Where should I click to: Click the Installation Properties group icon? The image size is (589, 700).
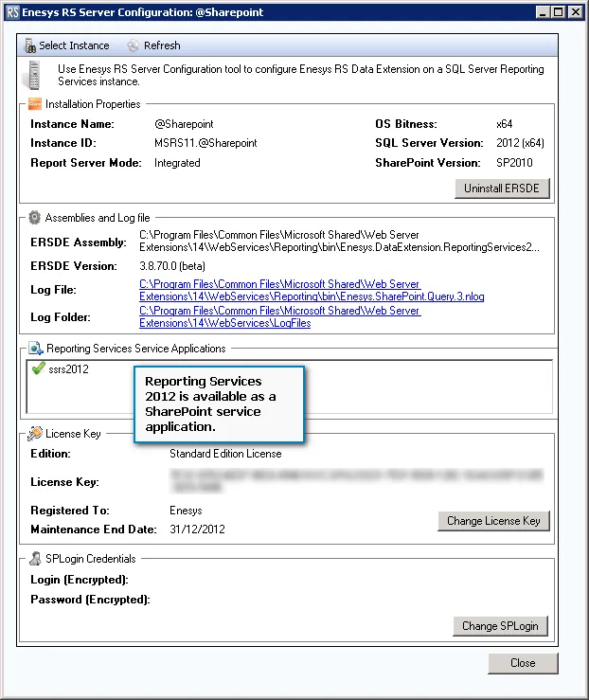pos(34,104)
